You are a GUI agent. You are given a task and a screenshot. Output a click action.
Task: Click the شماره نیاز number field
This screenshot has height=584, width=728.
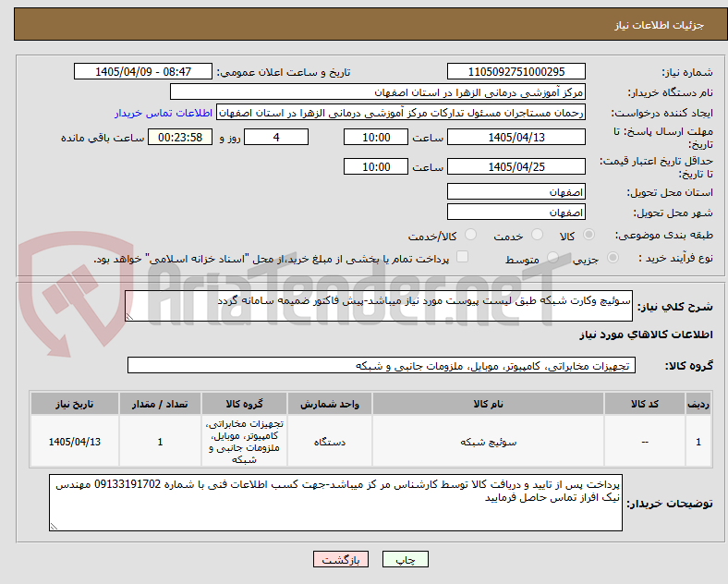click(x=516, y=71)
